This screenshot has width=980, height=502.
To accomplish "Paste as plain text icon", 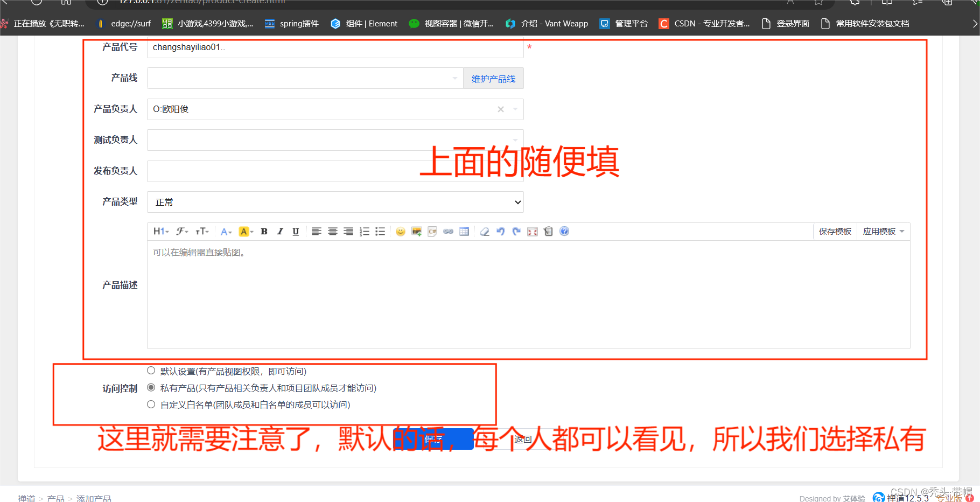I will pyautogui.click(x=548, y=232).
